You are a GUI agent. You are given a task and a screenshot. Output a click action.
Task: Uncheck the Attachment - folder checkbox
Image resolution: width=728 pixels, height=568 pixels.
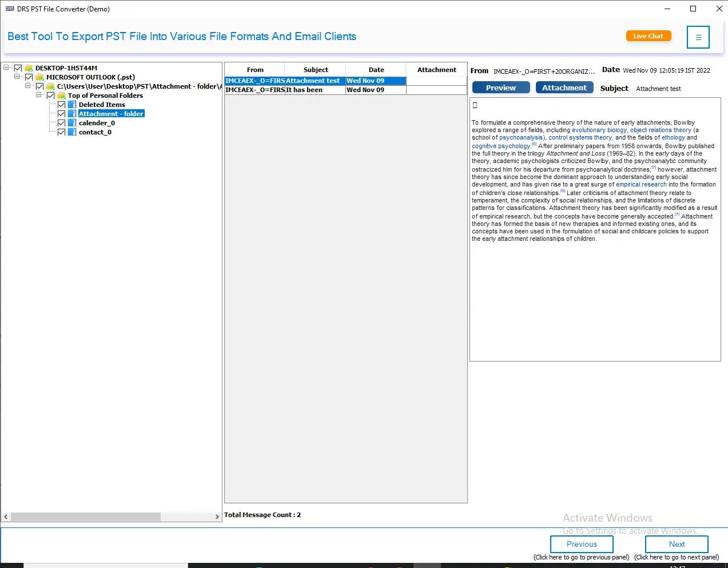point(61,114)
